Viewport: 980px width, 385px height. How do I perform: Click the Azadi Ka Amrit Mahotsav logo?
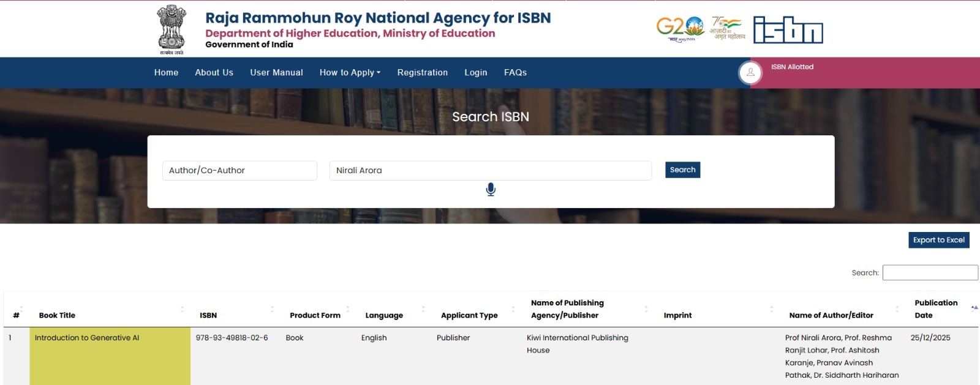[727, 29]
